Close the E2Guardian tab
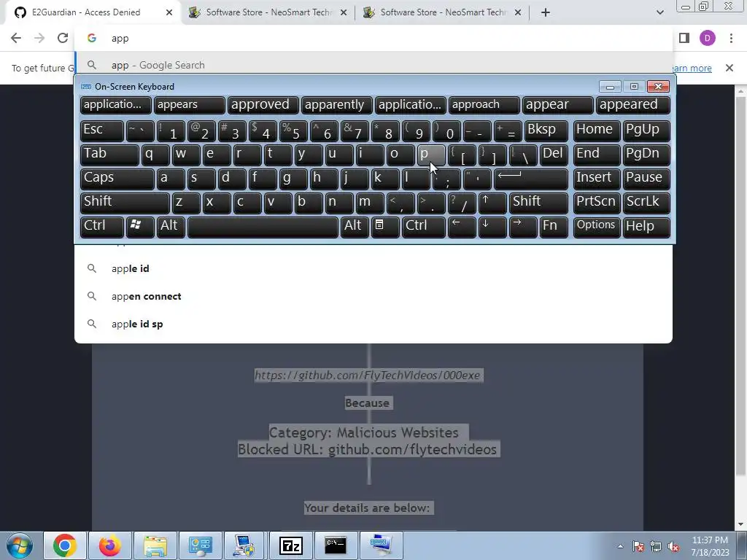The image size is (747, 560). tap(169, 12)
